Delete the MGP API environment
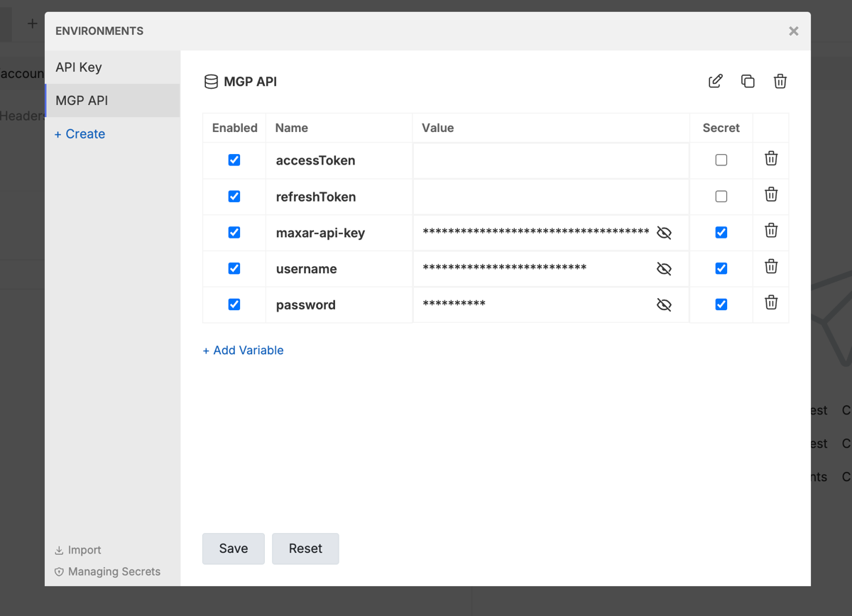This screenshot has height=616, width=852. [780, 81]
